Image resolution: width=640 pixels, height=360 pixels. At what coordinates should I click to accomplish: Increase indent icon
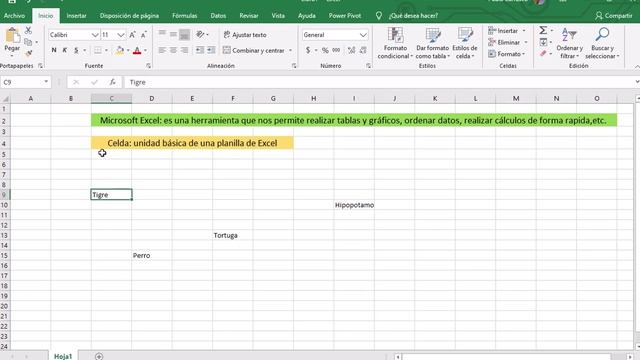coord(211,50)
